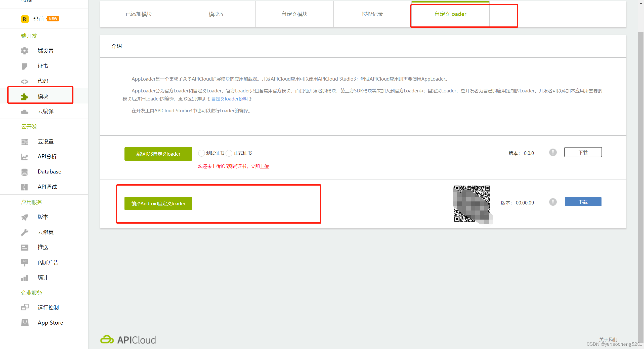Open the Database cylinder icon
644x349 pixels.
24,172
